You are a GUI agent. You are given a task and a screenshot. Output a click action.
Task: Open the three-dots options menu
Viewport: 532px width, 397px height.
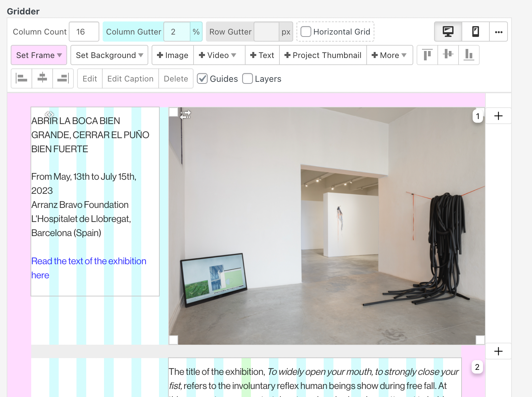tap(498, 32)
